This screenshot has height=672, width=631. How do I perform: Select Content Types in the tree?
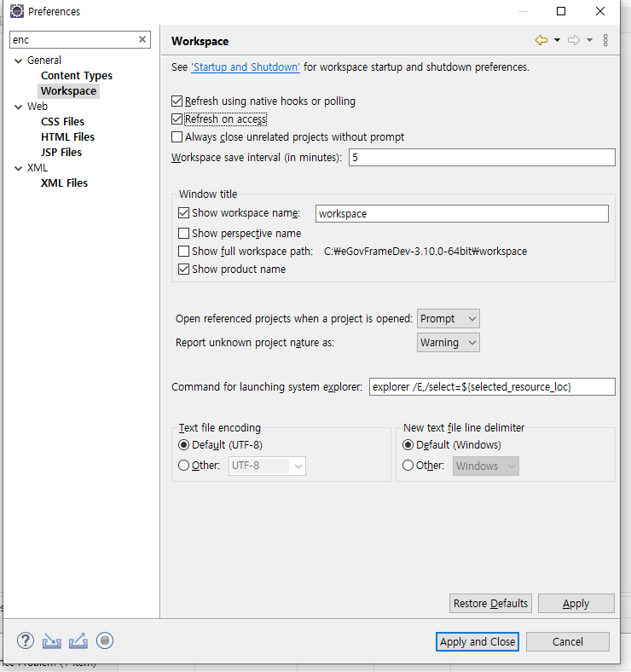click(x=77, y=76)
